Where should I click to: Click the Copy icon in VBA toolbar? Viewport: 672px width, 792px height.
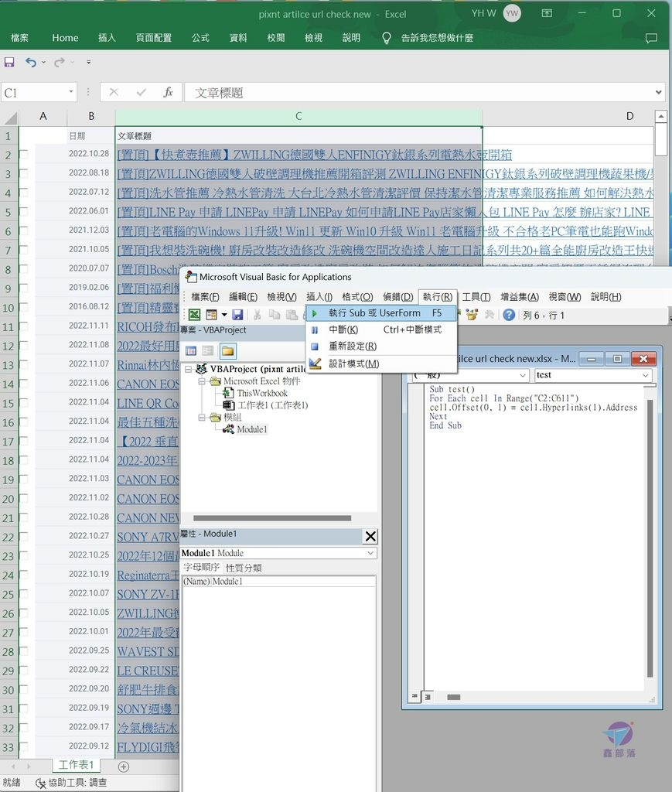point(275,315)
